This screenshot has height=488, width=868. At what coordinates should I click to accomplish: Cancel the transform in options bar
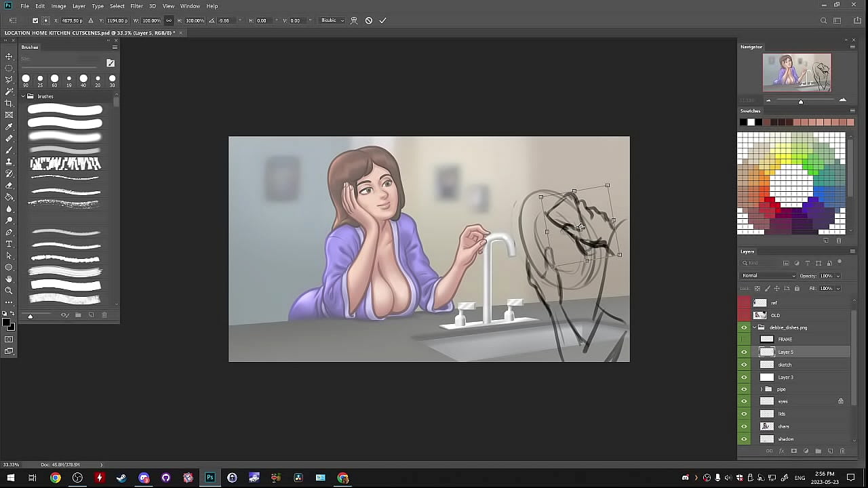tap(368, 20)
